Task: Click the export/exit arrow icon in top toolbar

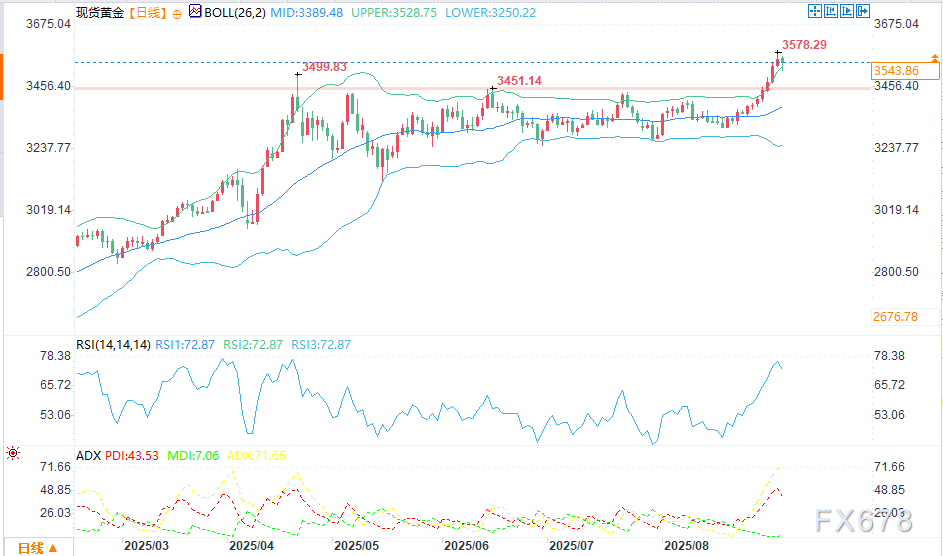Action: [x=863, y=11]
